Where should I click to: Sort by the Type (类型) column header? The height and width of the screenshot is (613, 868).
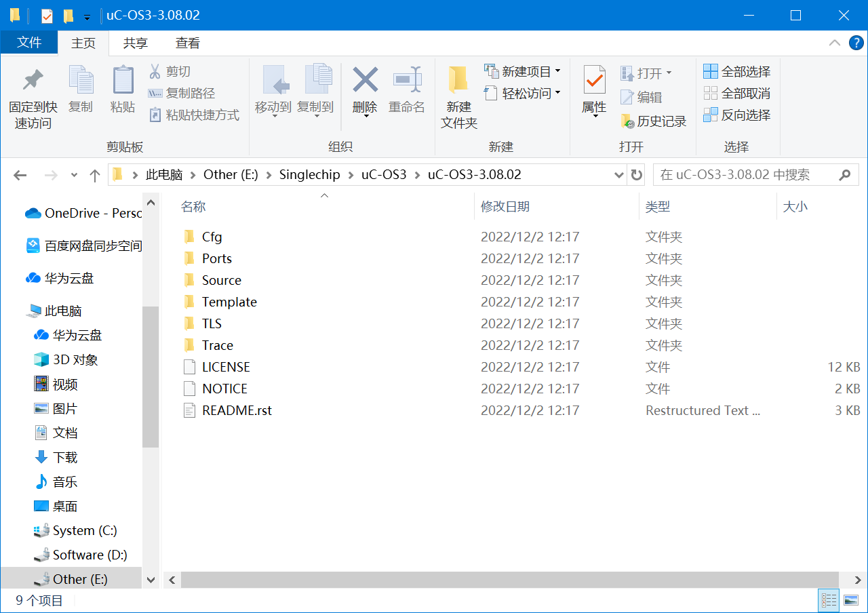click(707, 207)
